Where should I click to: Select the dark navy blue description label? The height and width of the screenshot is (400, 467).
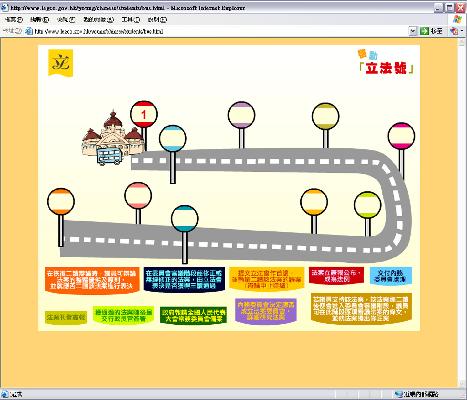(x=184, y=279)
